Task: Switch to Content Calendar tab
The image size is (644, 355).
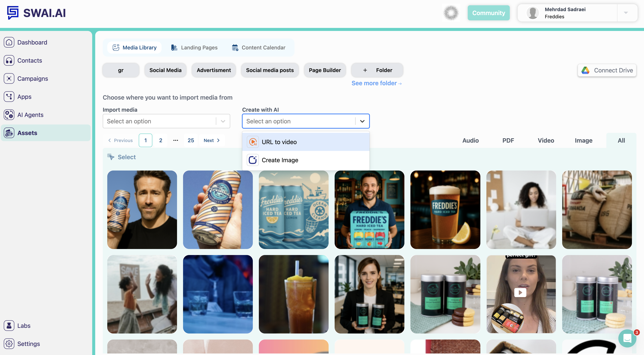Action: [x=259, y=48]
